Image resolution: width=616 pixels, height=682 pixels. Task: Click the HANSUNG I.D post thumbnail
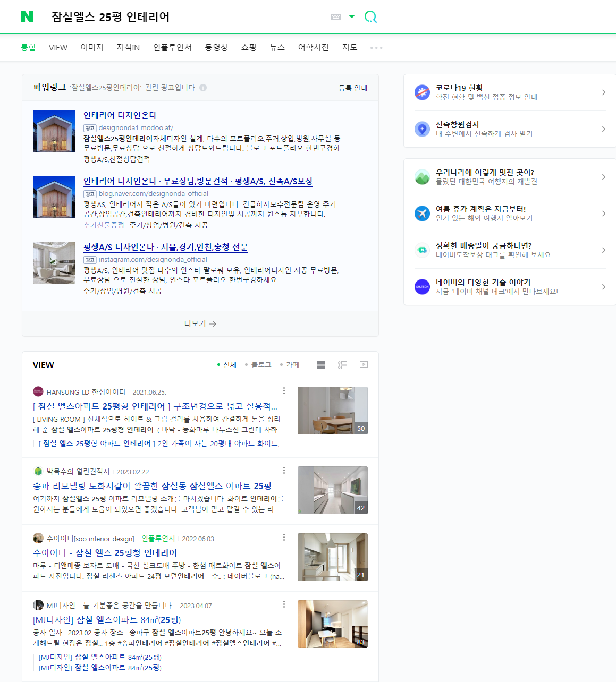[x=333, y=411]
